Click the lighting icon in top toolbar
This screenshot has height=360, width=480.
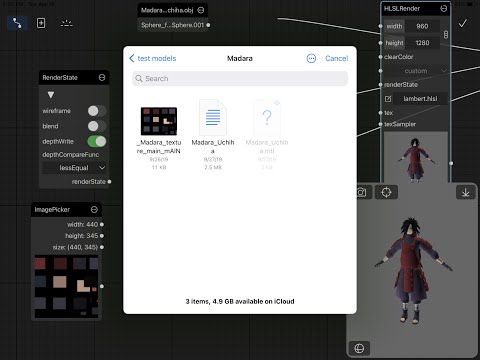67,23
